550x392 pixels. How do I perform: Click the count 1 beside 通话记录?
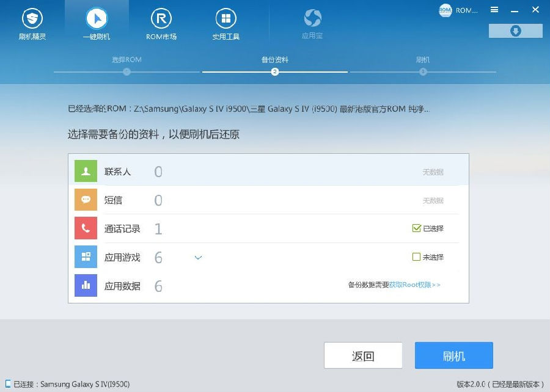158,229
